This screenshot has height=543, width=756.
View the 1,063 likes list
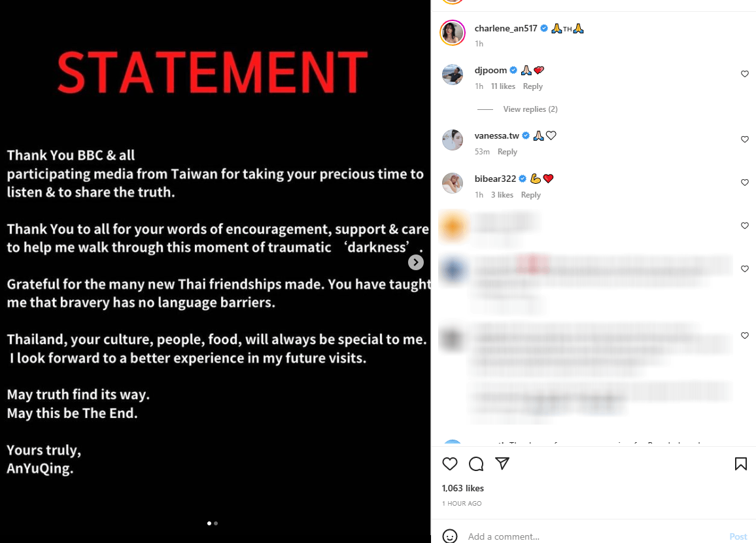[x=463, y=488]
